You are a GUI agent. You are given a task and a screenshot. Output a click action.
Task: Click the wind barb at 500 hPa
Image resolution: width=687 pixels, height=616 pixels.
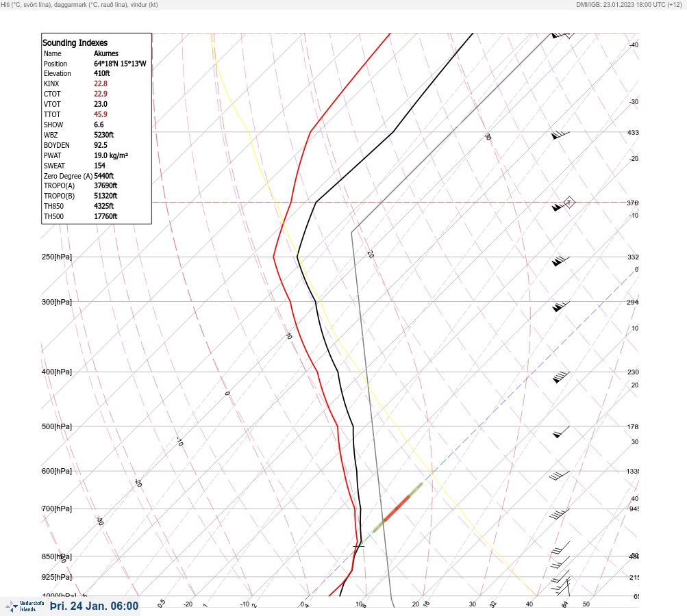pos(561,432)
